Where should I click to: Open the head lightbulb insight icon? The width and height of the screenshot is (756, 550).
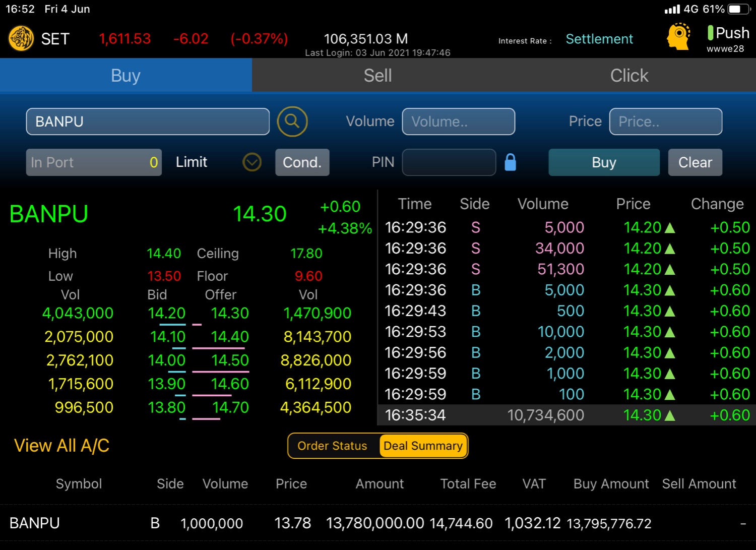point(679,36)
